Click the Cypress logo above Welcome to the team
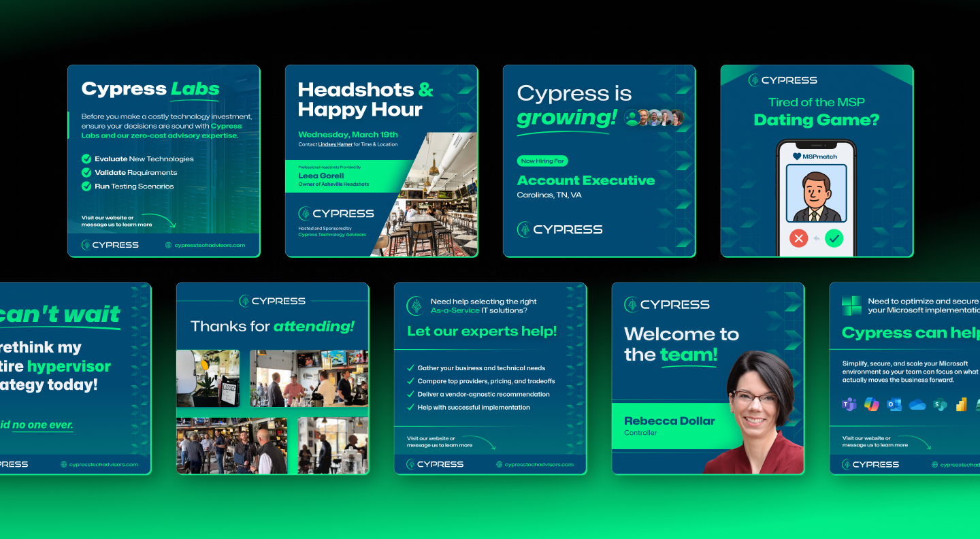This screenshot has width=980, height=539. (x=667, y=305)
